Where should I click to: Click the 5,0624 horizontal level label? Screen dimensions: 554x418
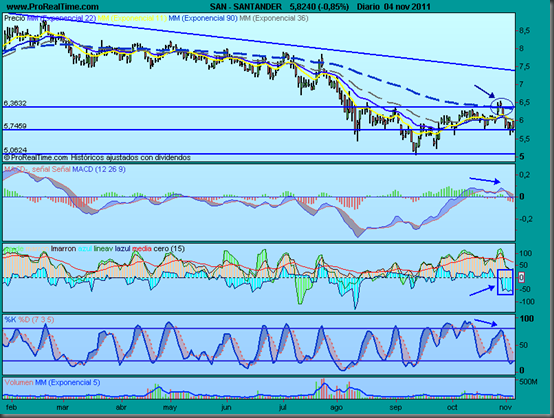click(15, 150)
